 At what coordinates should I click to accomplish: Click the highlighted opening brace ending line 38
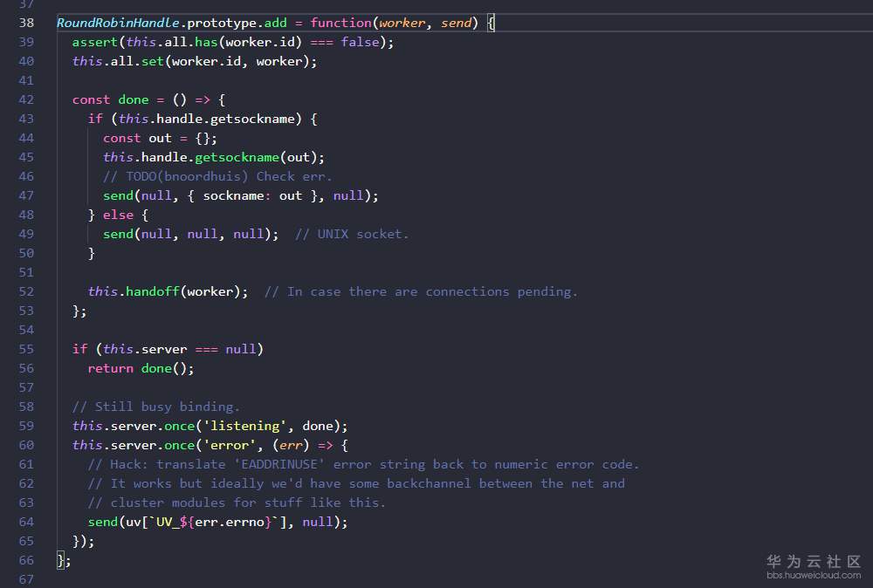(x=491, y=23)
